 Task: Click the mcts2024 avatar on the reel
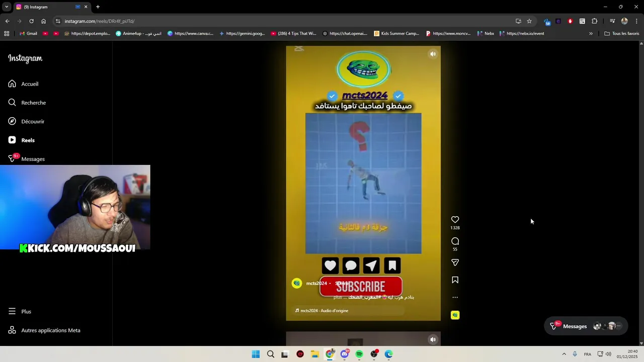tap(297, 283)
